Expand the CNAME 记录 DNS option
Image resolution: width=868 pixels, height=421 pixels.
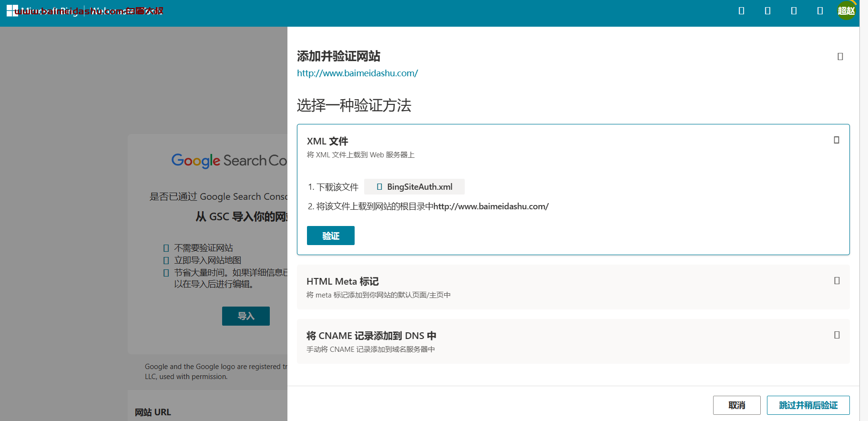[837, 335]
